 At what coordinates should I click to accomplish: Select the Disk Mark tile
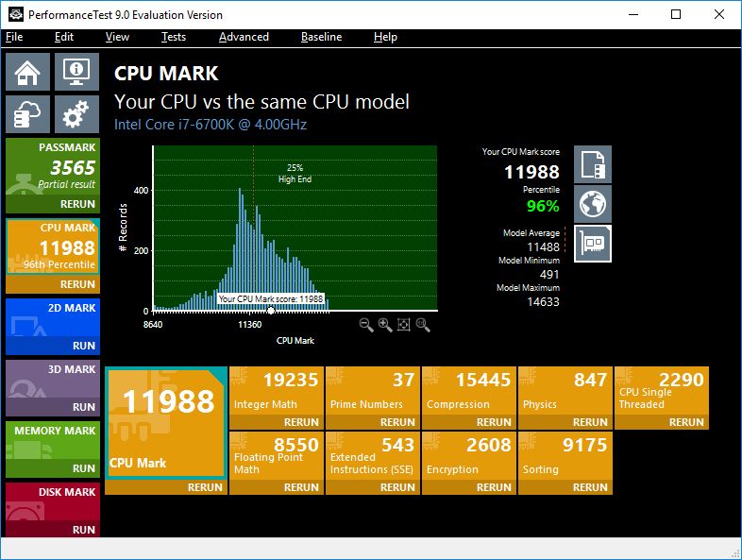click(x=53, y=501)
